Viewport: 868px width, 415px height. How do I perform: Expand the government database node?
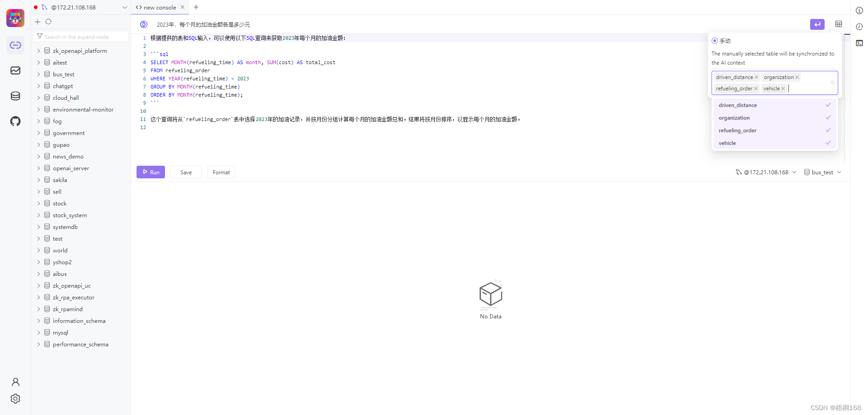[x=38, y=133]
